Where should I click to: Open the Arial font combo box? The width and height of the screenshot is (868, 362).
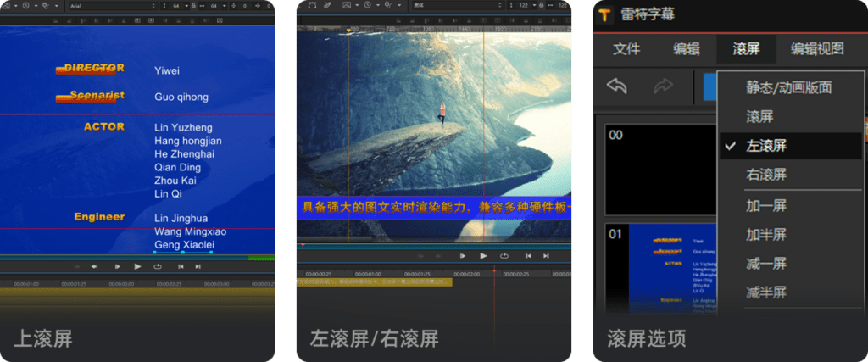click(x=113, y=6)
